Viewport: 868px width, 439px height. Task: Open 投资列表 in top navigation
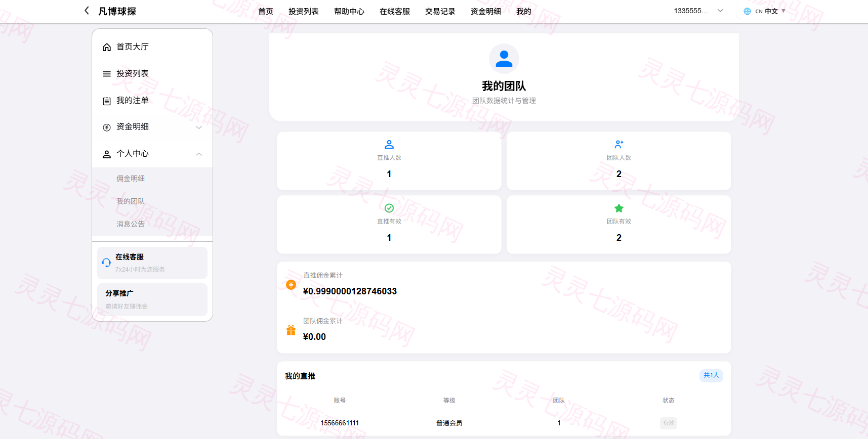click(x=304, y=11)
